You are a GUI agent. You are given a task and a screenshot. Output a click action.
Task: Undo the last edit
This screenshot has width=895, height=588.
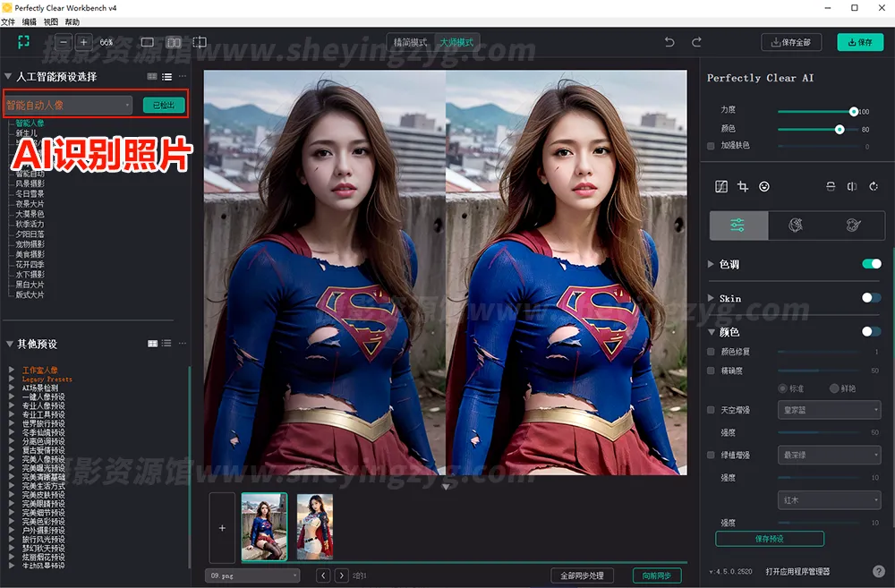669,42
